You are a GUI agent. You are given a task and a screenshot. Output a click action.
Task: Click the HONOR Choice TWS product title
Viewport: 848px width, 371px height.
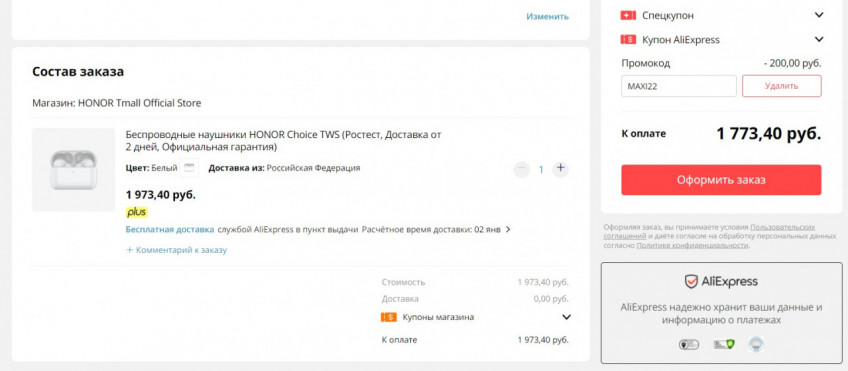coord(283,141)
